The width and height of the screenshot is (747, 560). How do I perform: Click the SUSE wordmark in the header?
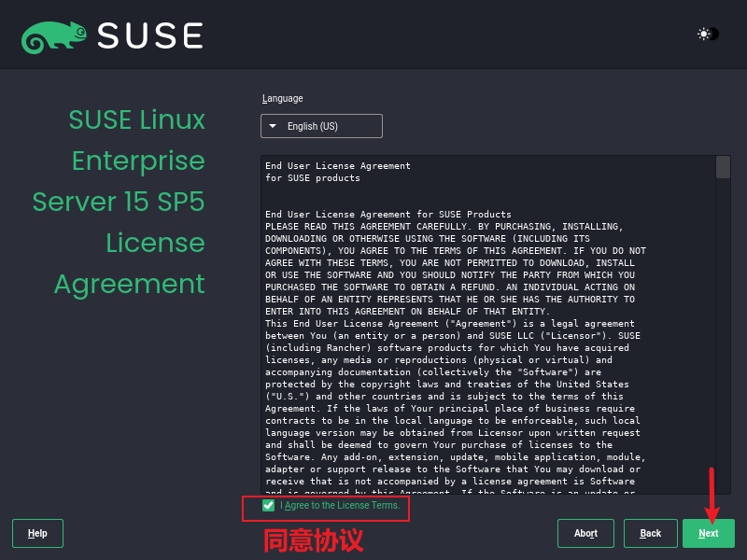(x=151, y=35)
